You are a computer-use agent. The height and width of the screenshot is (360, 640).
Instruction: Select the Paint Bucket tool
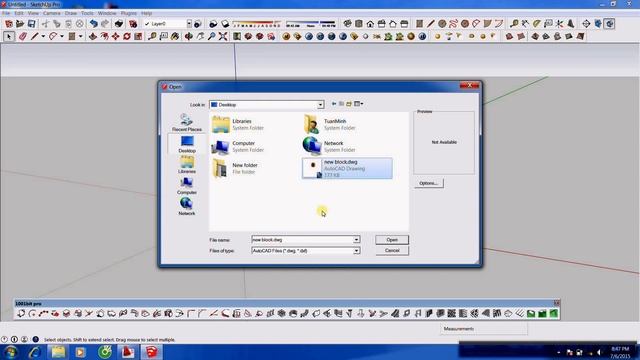tap(175, 36)
